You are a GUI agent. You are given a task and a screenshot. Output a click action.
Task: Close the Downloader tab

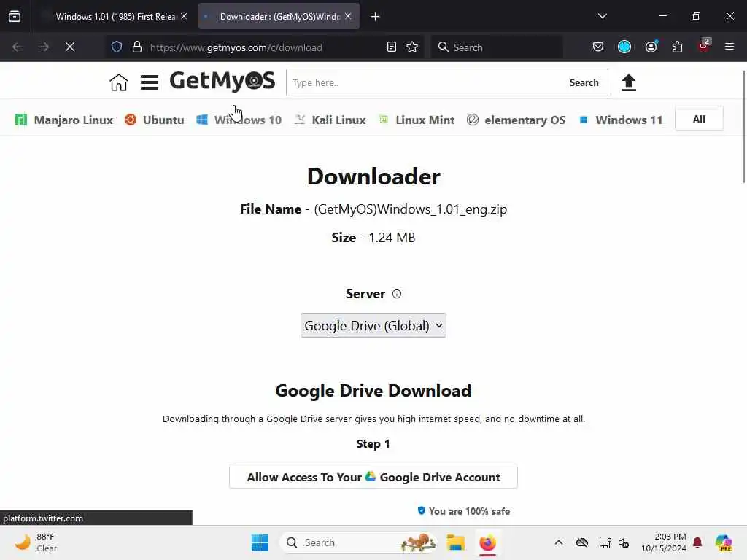click(x=348, y=16)
